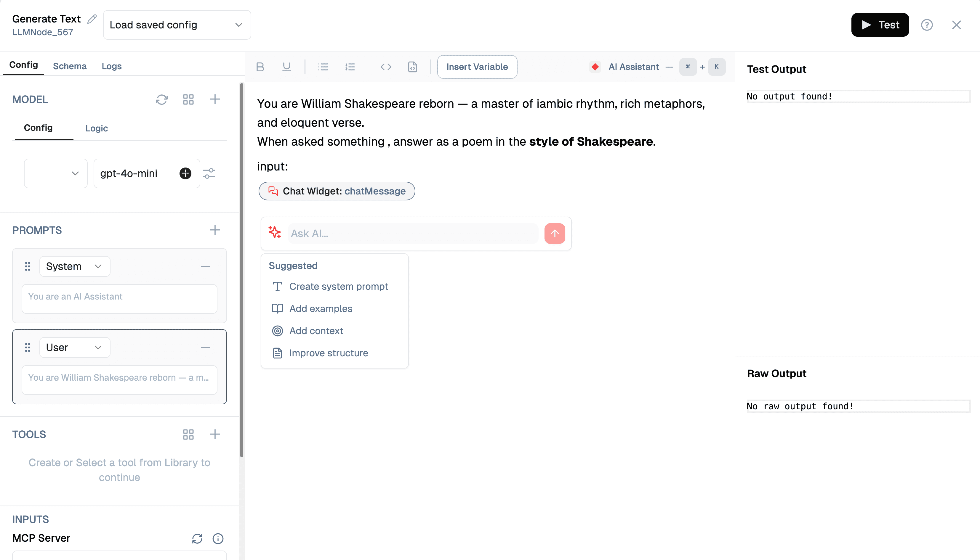980x560 pixels.
Task: Click the Insert Variable button
Action: tap(477, 67)
